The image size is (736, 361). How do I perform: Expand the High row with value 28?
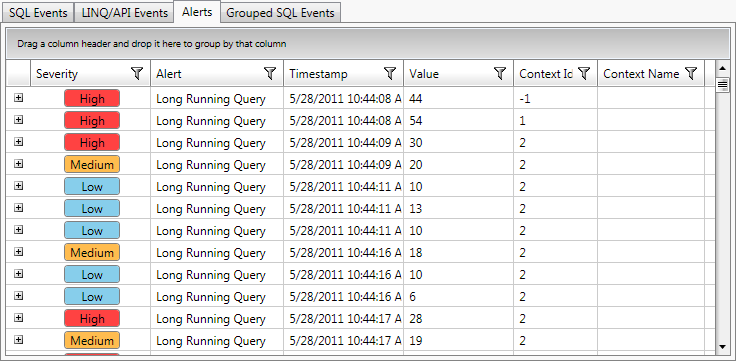18,318
